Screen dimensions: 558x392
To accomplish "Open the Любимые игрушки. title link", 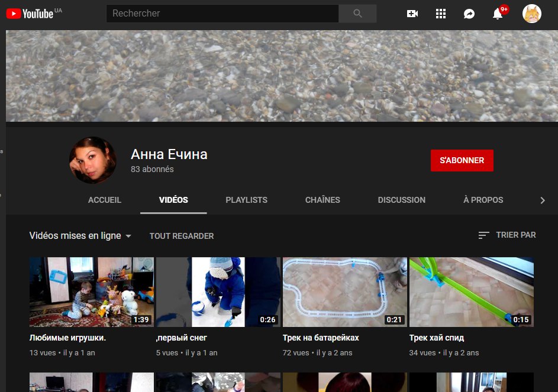I will [67, 338].
